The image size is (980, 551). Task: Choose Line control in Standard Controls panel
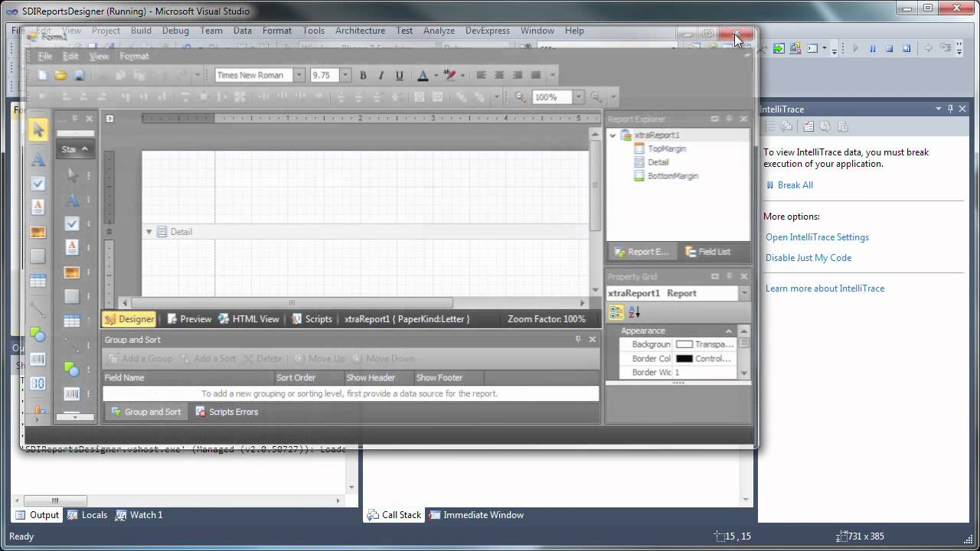pos(72,344)
